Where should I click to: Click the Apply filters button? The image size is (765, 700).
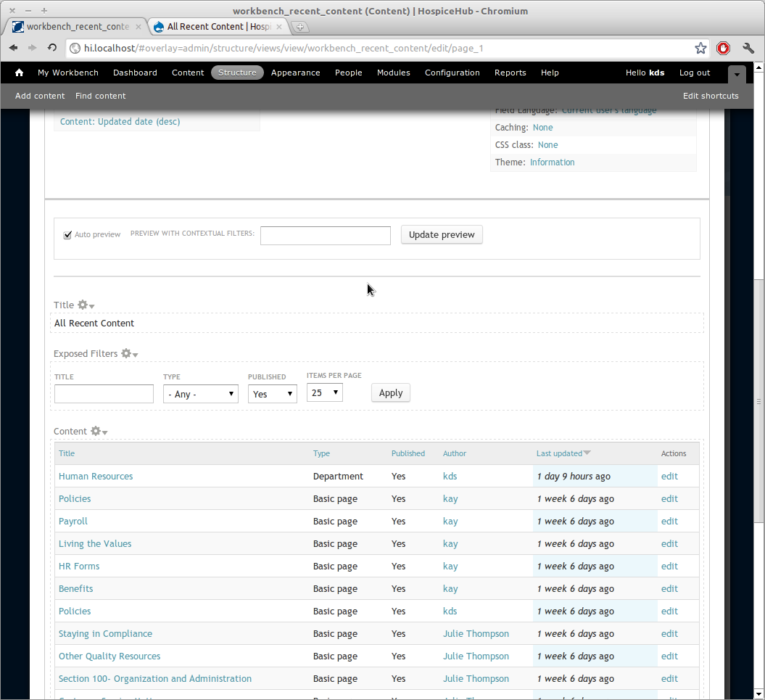click(391, 393)
